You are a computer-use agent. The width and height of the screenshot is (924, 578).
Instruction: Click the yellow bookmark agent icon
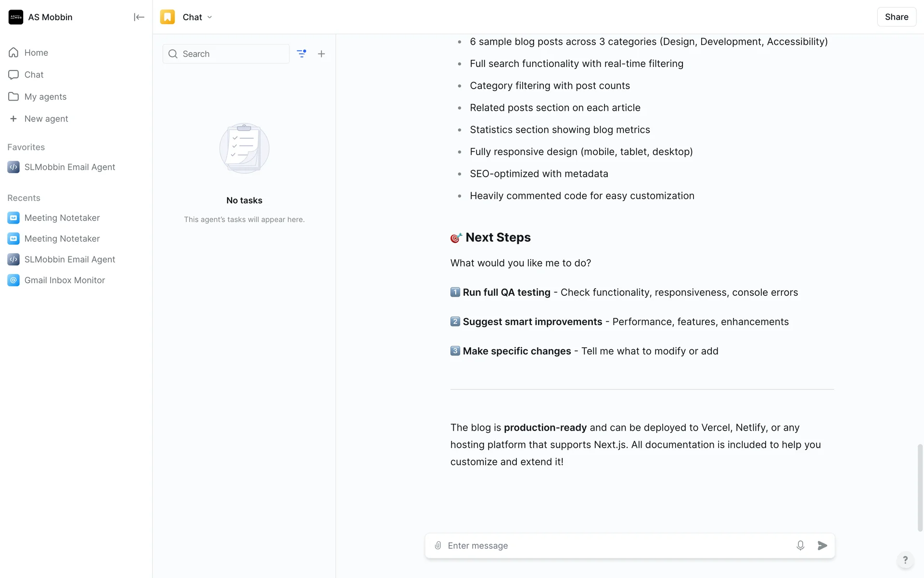(167, 17)
